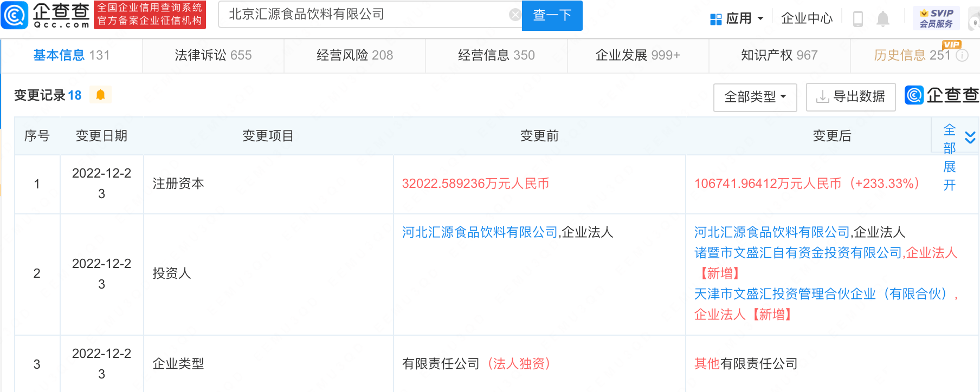Click the 导出数据 export button
The image size is (980, 392).
pyautogui.click(x=850, y=97)
